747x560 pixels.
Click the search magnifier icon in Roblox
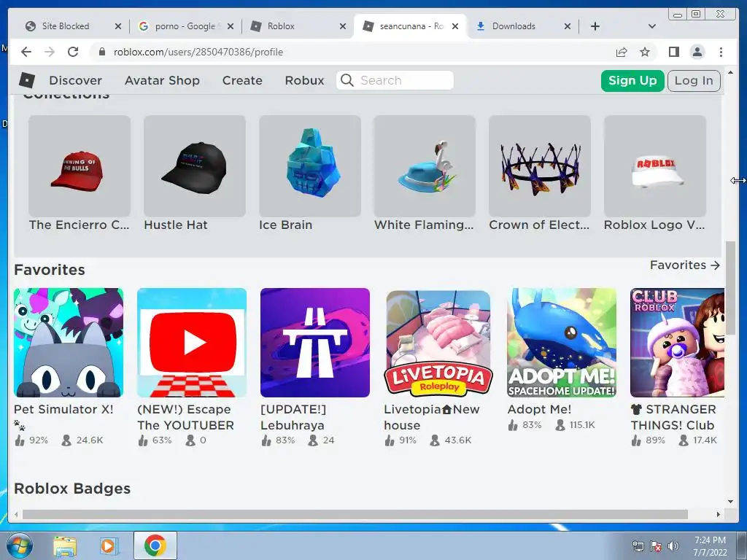pyautogui.click(x=347, y=80)
